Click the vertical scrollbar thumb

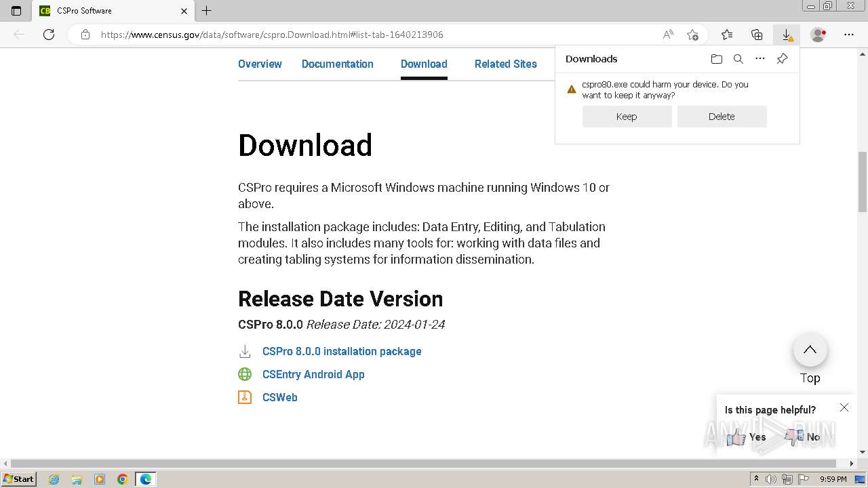coord(863,182)
